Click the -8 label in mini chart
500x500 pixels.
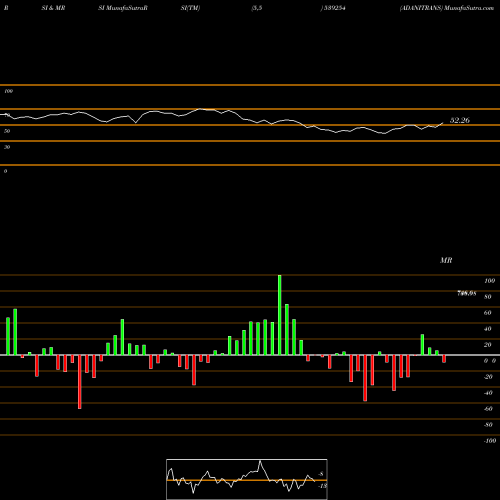(x=321, y=474)
